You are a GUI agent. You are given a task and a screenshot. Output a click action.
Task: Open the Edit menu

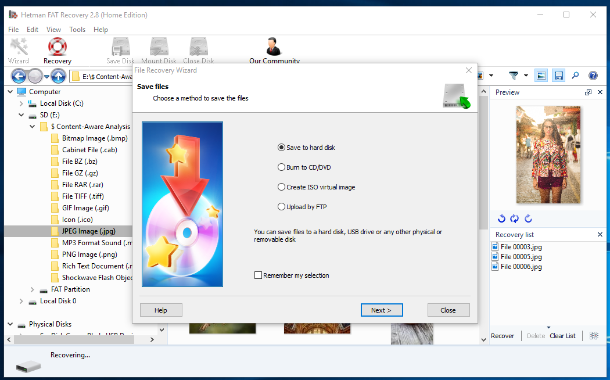coord(32,30)
